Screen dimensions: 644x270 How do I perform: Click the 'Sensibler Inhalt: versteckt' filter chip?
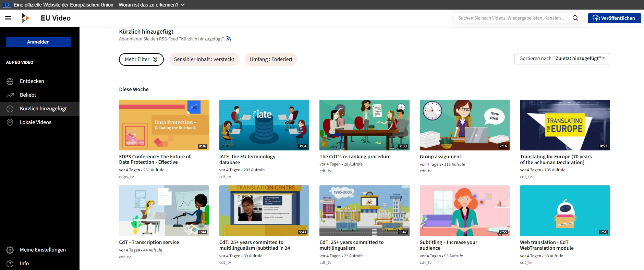(x=204, y=59)
